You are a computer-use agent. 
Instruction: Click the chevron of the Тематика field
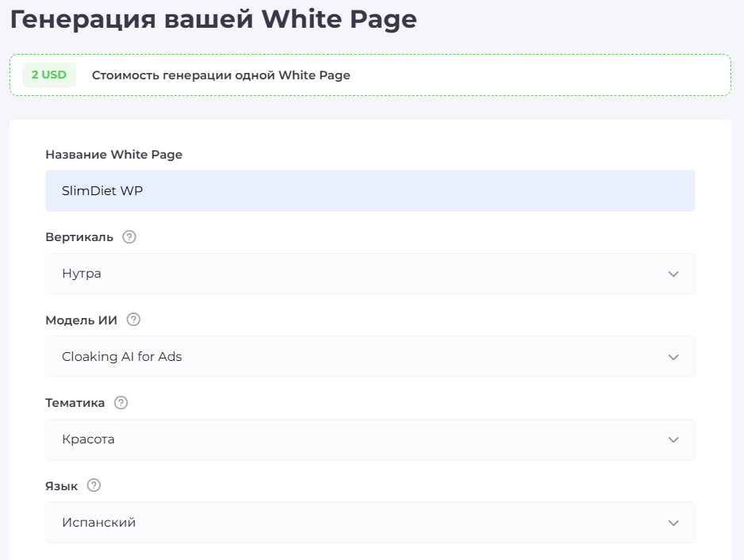(673, 439)
